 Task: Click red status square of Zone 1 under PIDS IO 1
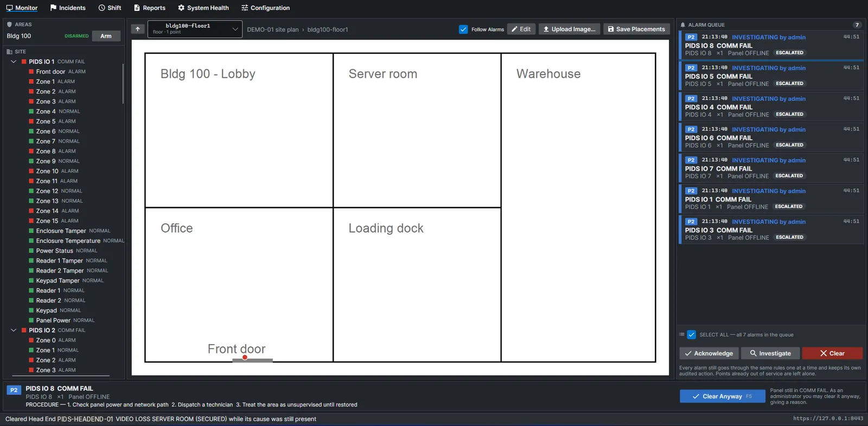31,81
